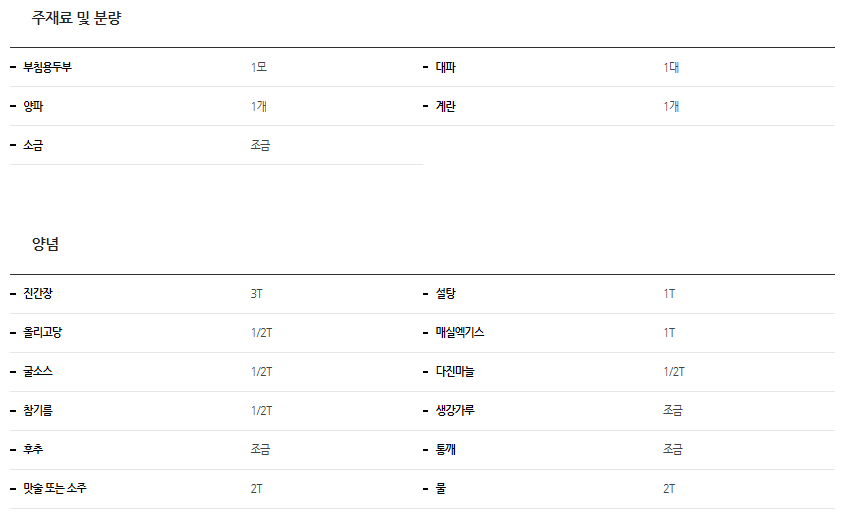Open the 계란 ingredient link

point(446,107)
